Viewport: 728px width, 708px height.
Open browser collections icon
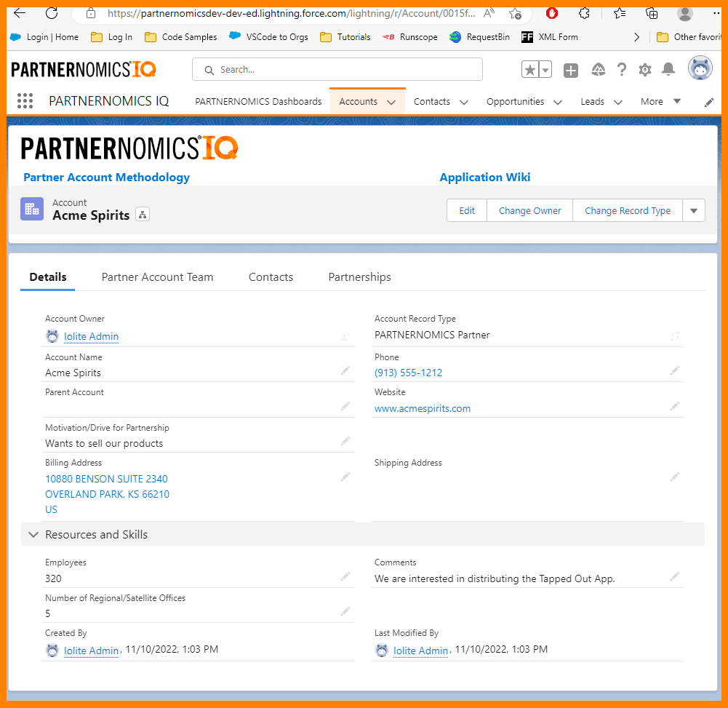coord(652,13)
